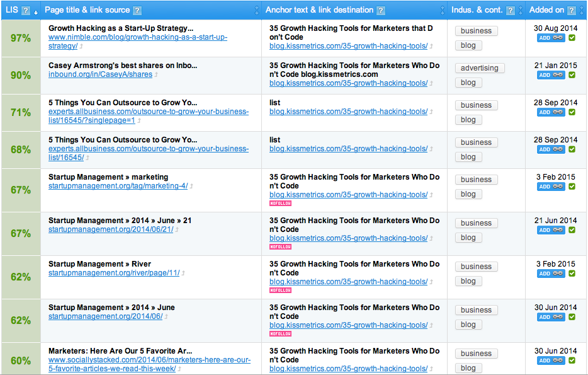Image resolution: width=588 pixels, height=375 pixels.
Task: Select title 'Startup Management » 2014 » June » 21'
Action: [x=120, y=221]
